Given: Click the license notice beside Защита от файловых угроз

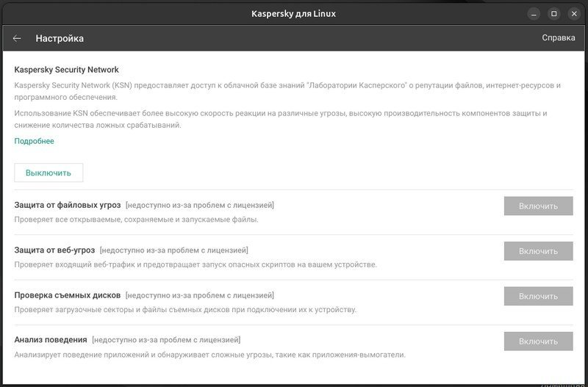Looking at the screenshot, I should tap(199, 206).
